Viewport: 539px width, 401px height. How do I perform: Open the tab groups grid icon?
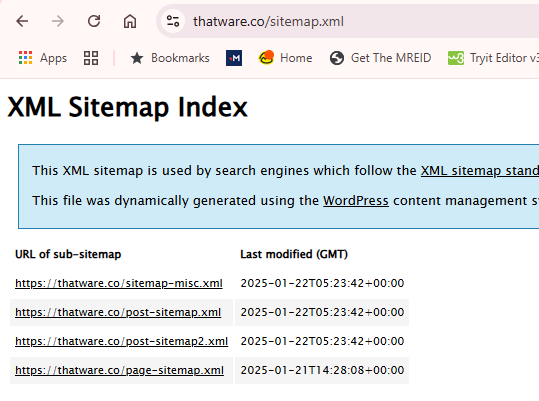(91, 58)
